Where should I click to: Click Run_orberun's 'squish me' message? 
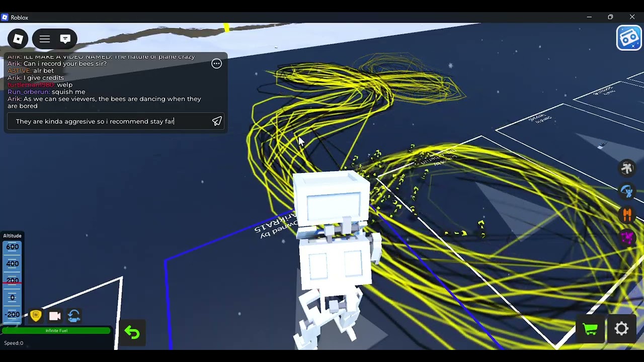pyautogui.click(x=46, y=92)
